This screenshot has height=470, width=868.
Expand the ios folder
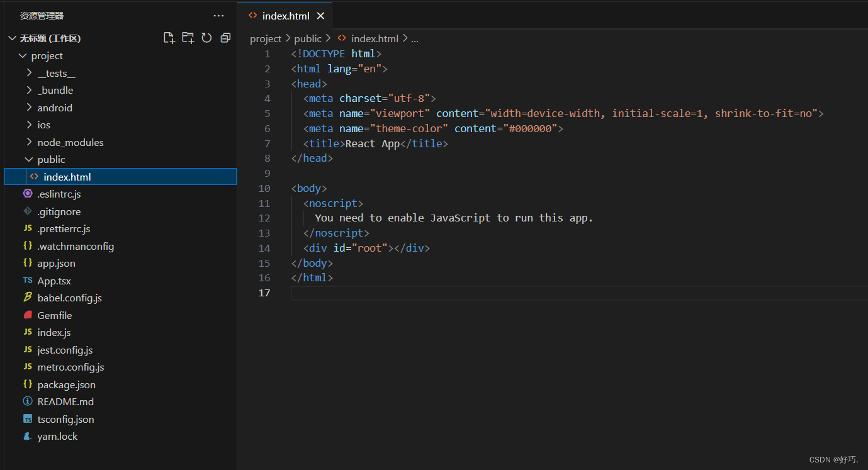pyautogui.click(x=29, y=125)
